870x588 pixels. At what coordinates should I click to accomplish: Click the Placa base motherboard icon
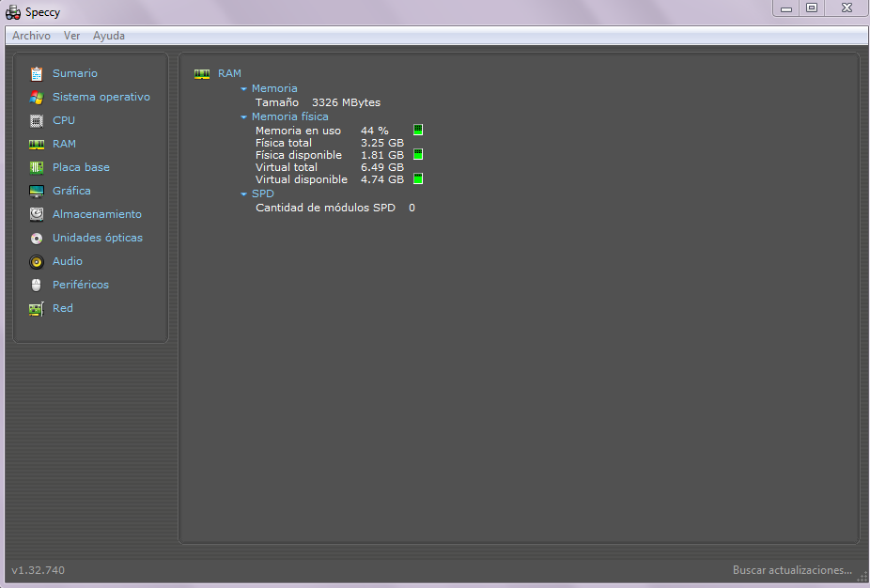click(x=37, y=167)
